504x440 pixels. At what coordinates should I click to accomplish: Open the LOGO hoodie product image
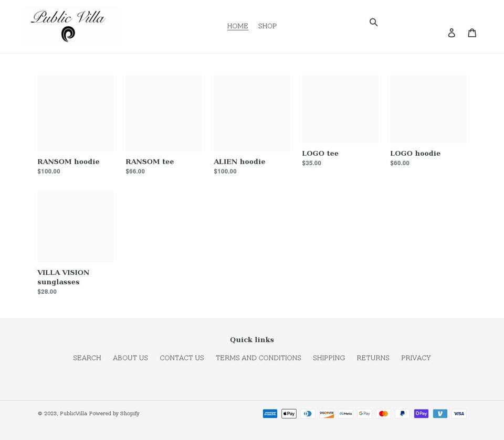[428, 109]
